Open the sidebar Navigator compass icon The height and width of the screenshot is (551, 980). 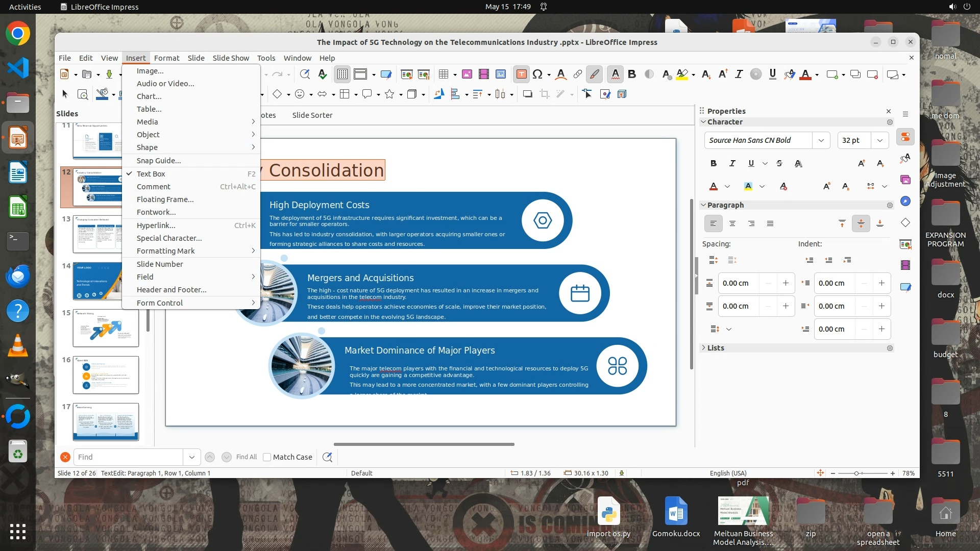[x=905, y=201]
